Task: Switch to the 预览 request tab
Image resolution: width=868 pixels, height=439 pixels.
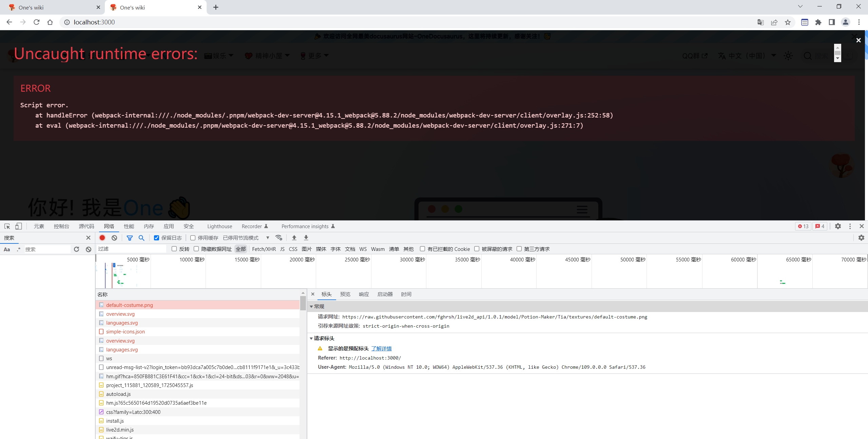Action: tap(345, 294)
